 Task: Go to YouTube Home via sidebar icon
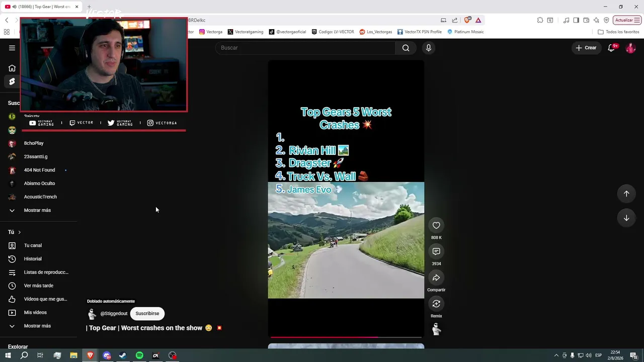(x=12, y=68)
